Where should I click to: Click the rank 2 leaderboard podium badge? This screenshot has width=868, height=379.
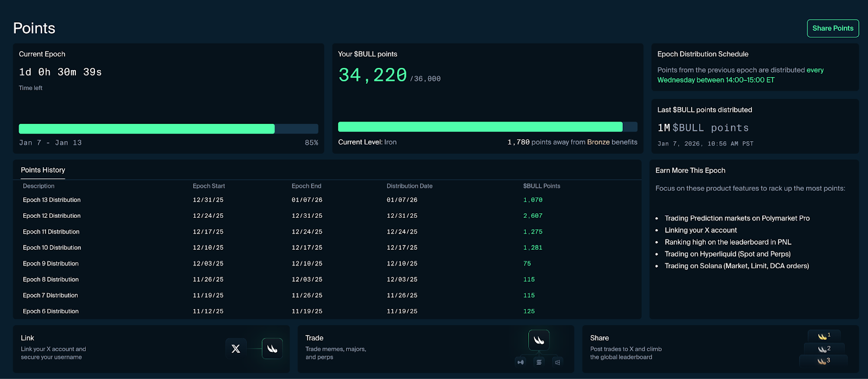pyautogui.click(x=824, y=348)
